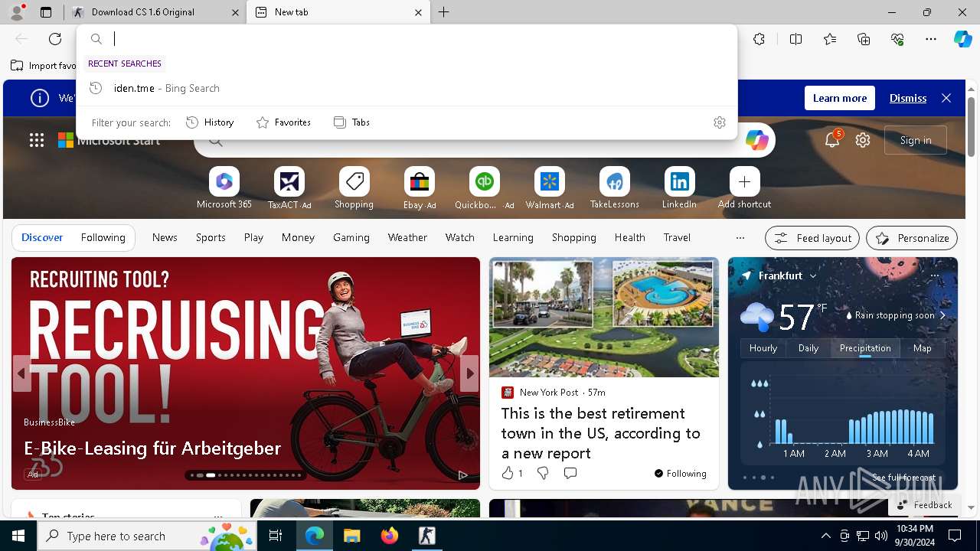Click the Learn more button
The height and width of the screenshot is (551, 980).
pos(840,98)
